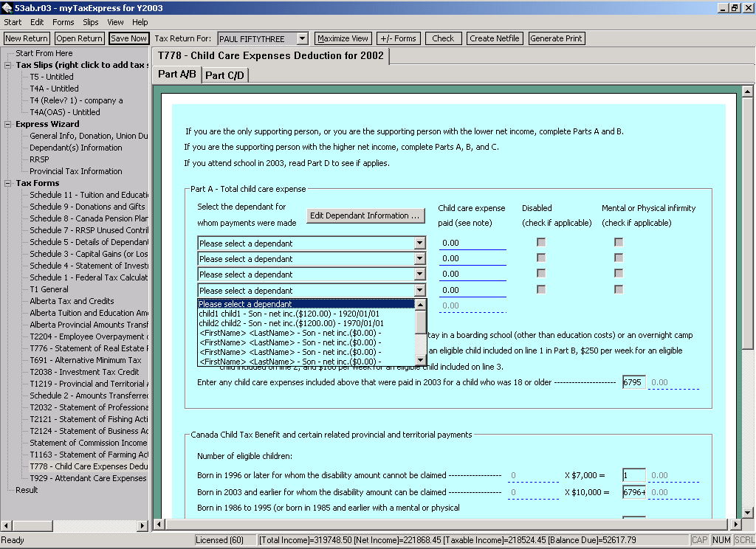Tick the first row Disabled checkbox
This screenshot has height=549, width=756.
(541, 242)
